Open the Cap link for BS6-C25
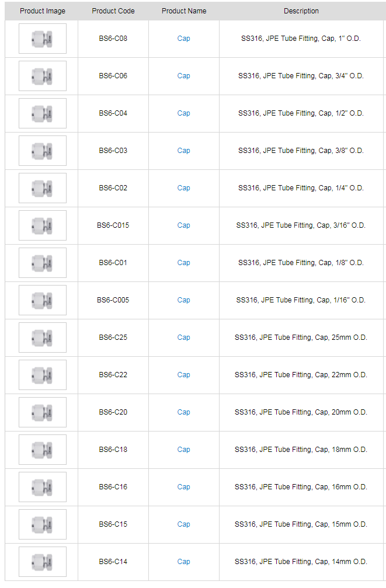 point(183,338)
